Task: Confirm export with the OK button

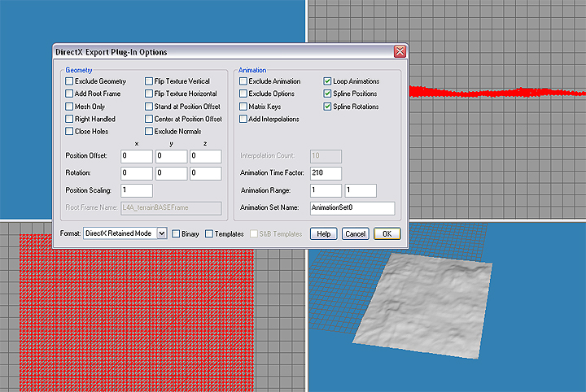Action: [x=387, y=233]
